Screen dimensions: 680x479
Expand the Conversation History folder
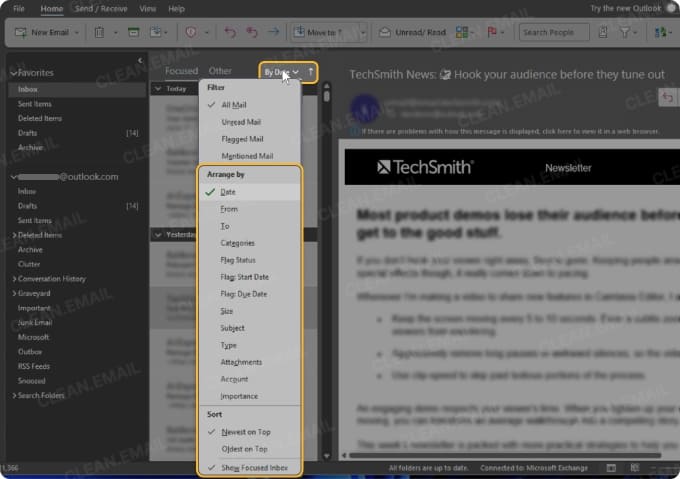(x=14, y=279)
